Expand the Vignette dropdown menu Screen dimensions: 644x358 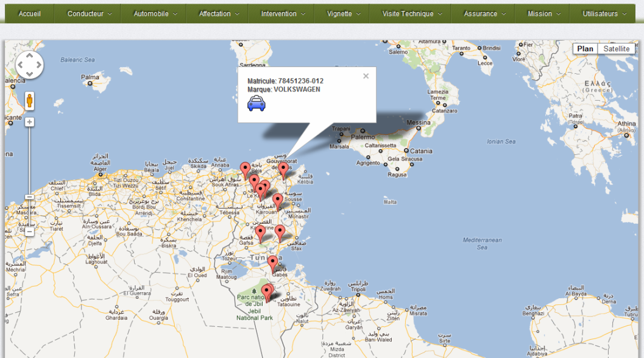pyautogui.click(x=344, y=13)
